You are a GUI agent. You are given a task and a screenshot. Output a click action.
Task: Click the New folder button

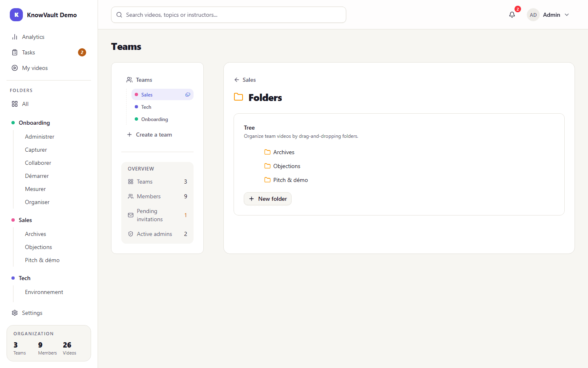tap(267, 199)
